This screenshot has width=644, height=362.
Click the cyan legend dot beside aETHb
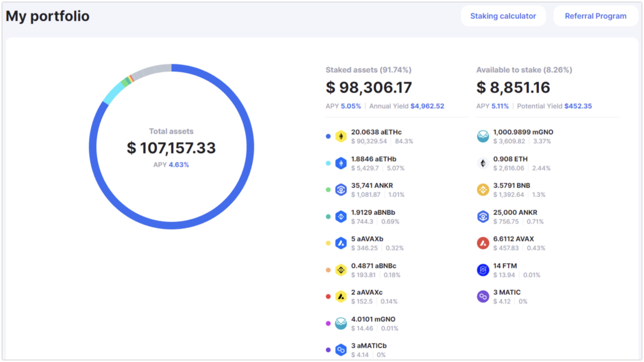pos(328,163)
